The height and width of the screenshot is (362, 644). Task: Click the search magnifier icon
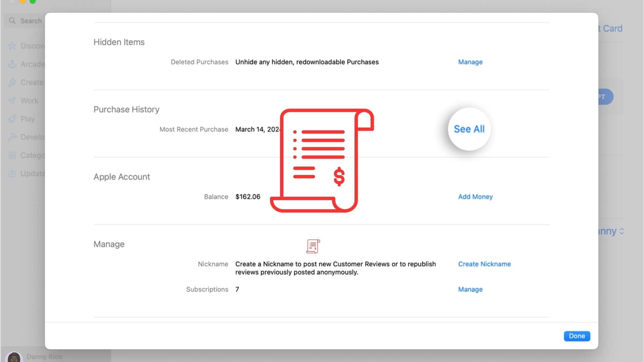pyautogui.click(x=12, y=21)
